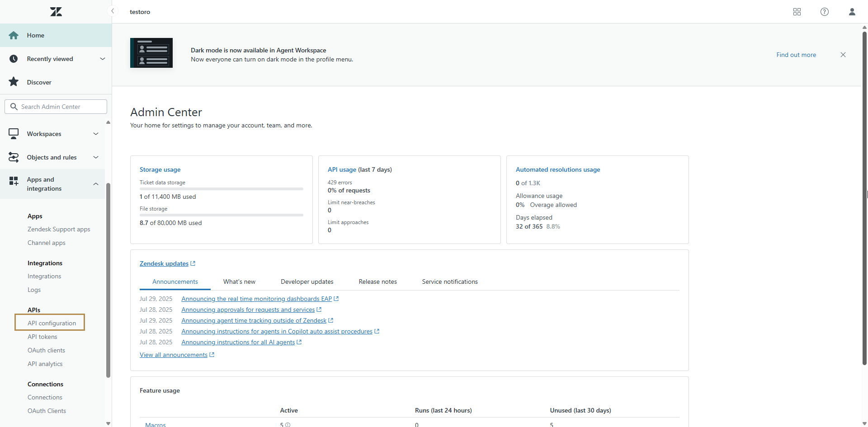This screenshot has width=868, height=427.
Task: Open View all announcements link
Action: click(x=174, y=355)
